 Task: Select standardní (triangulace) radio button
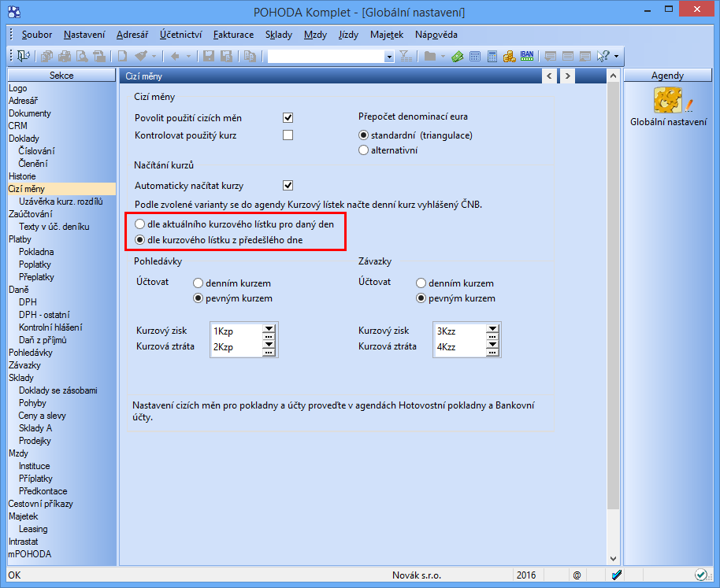click(x=363, y=135)
